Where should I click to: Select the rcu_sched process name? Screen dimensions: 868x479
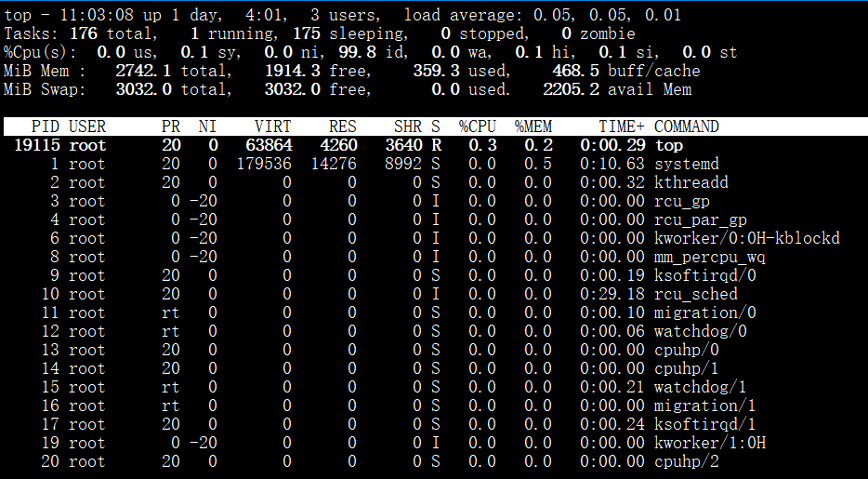pos(696,295)
